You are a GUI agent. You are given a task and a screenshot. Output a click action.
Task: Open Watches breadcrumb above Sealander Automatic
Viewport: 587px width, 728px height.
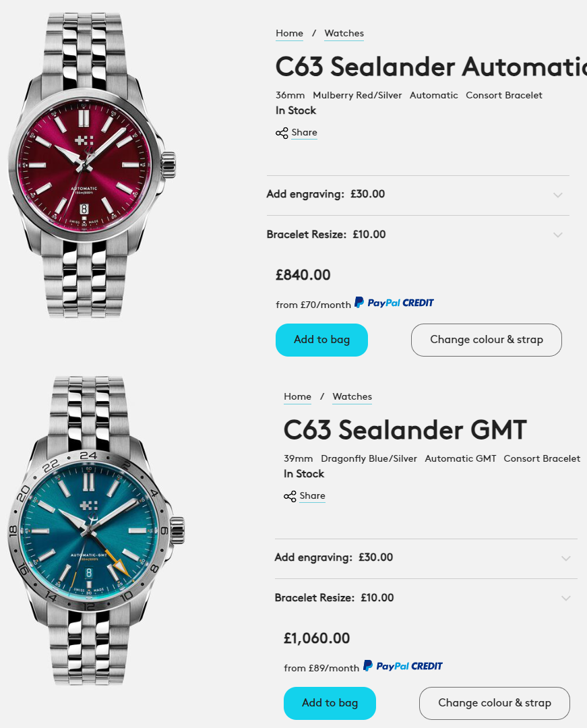pyautogui.click(x=344, y=33)
